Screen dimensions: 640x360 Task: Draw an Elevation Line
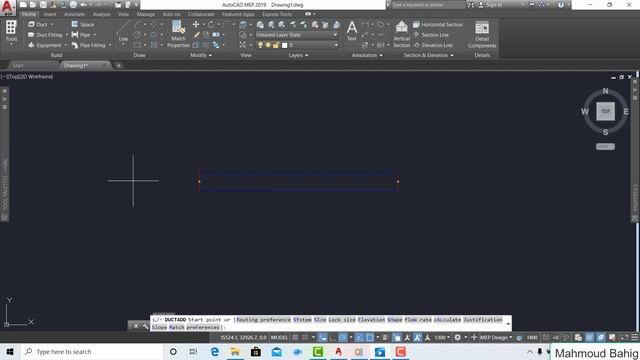[x=433, y=45]
